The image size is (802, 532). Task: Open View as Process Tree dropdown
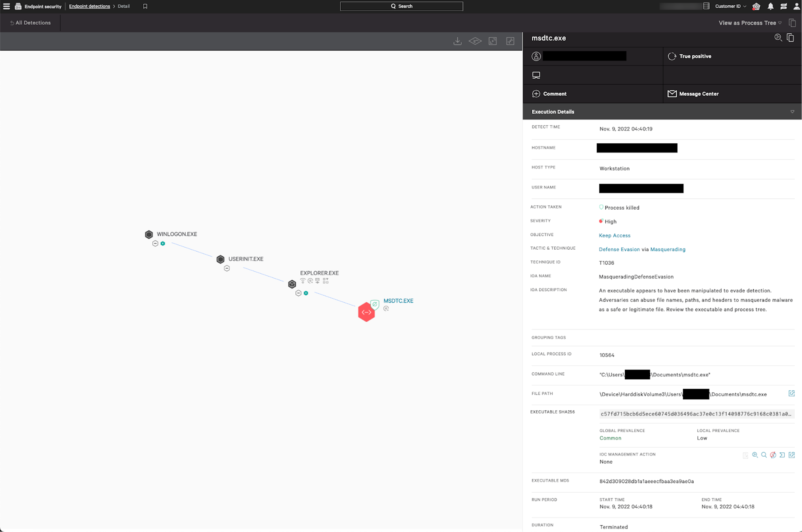[750, 23]
